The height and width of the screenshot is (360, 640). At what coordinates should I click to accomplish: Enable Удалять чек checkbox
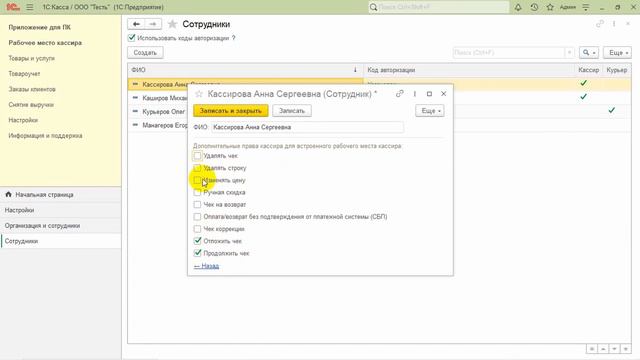[197, 156]
